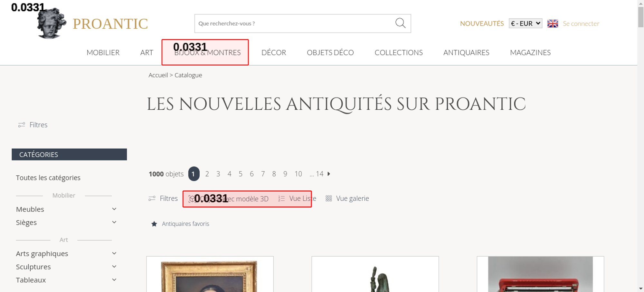
Task: Click the Tableaux category label
Action: pos(31,280)
